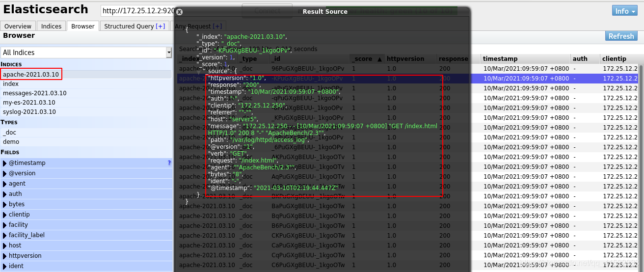Click the Elasticsearch page title
This screenshot has height=272, width=644.
46,9
